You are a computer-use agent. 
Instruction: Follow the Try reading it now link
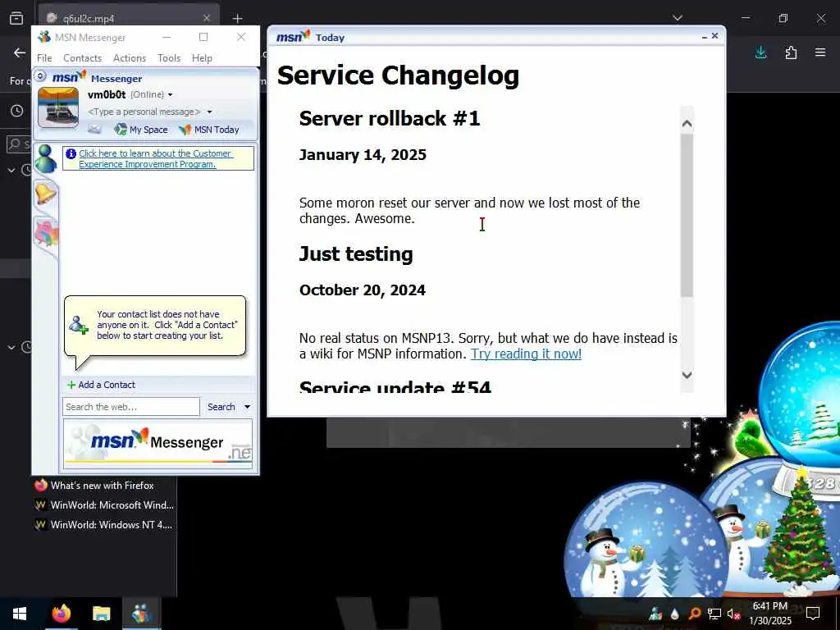(x=526, y=354)
